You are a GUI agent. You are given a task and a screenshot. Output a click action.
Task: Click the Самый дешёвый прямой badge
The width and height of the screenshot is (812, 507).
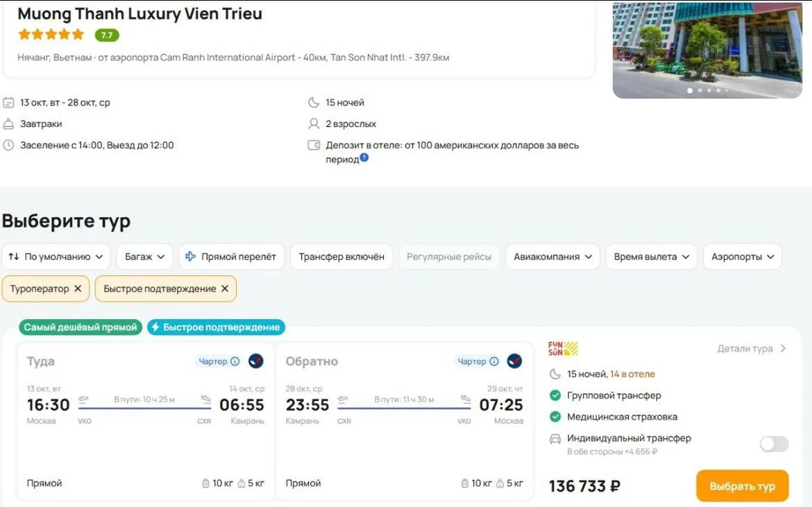click(81, 327)
